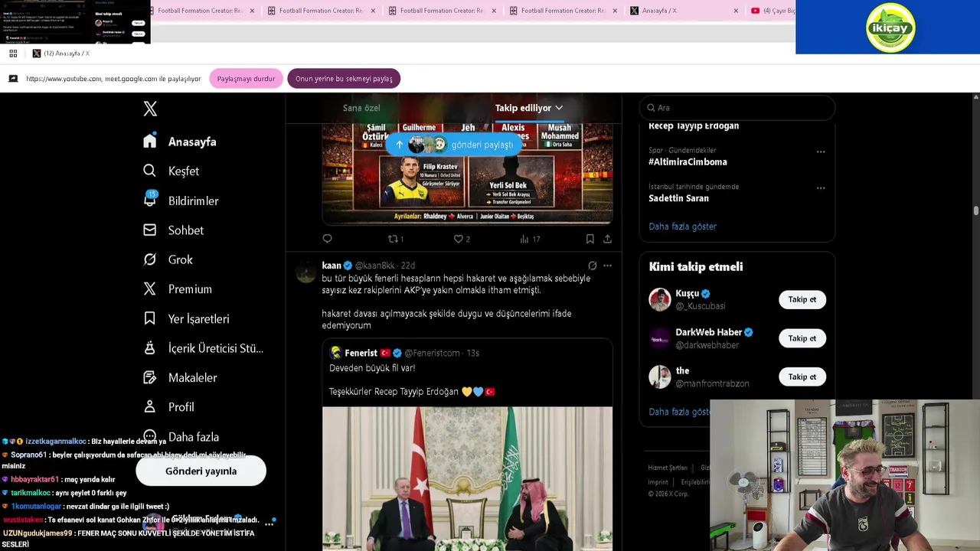
Task: Open Yer İşaretleri bookmarks
Action: click(x=186, y=318)
